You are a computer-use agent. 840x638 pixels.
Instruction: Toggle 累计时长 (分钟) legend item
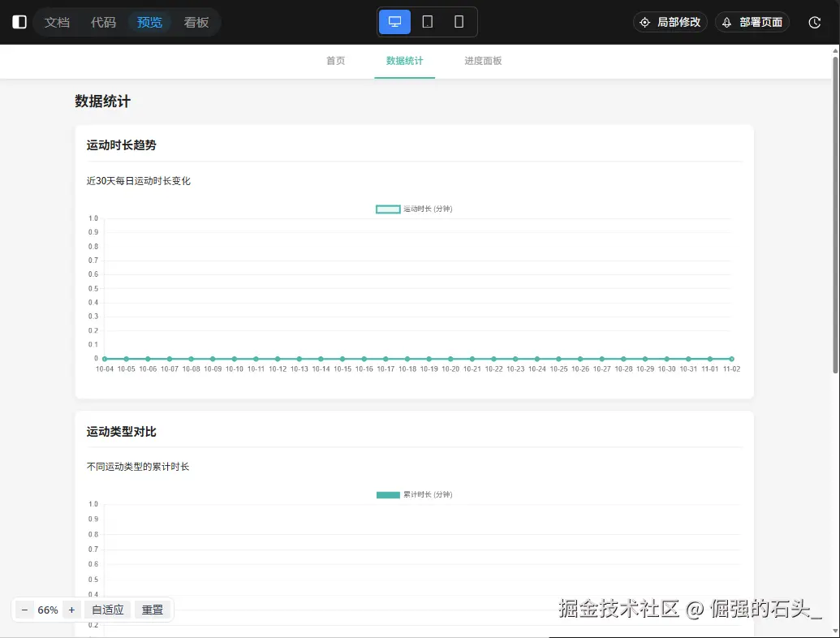coord(414,494)
